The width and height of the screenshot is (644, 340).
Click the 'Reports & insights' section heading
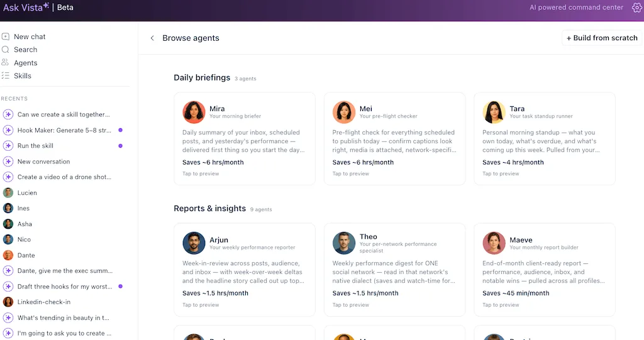point(209,208)
